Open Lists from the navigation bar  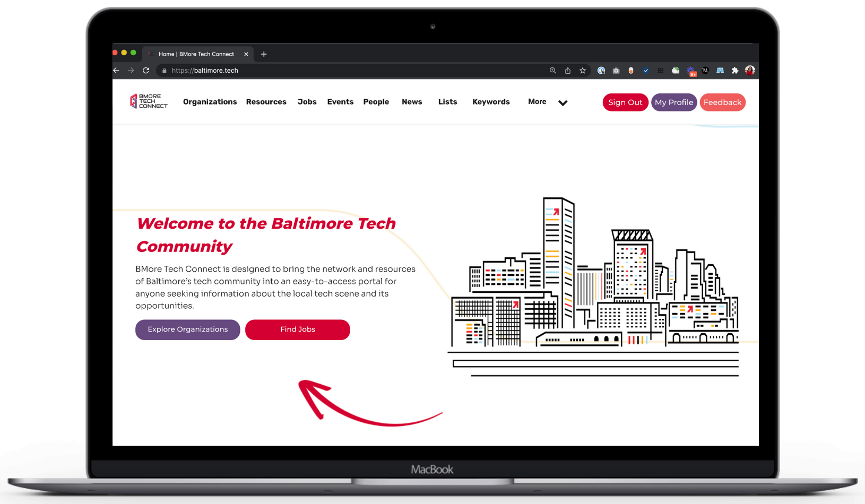448,102
